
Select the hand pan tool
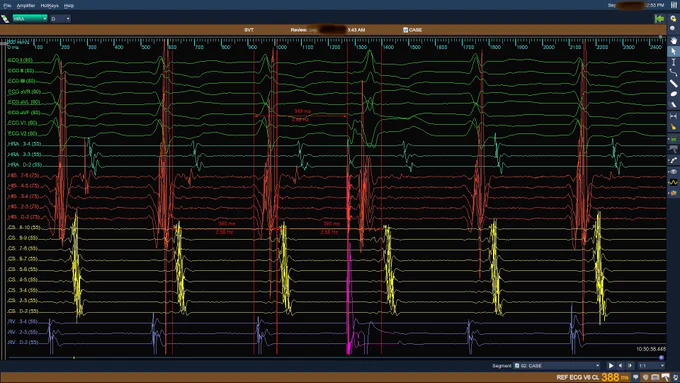(673, 40)
